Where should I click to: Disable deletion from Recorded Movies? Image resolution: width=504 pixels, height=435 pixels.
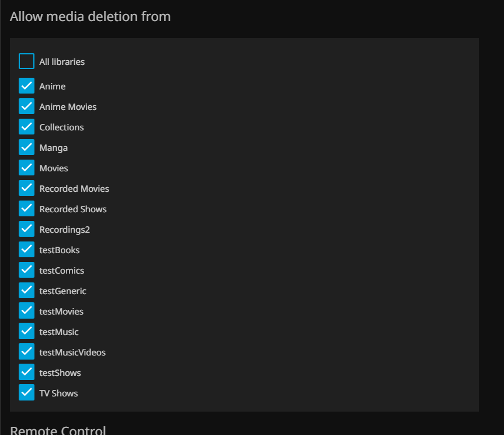[26, 188]
